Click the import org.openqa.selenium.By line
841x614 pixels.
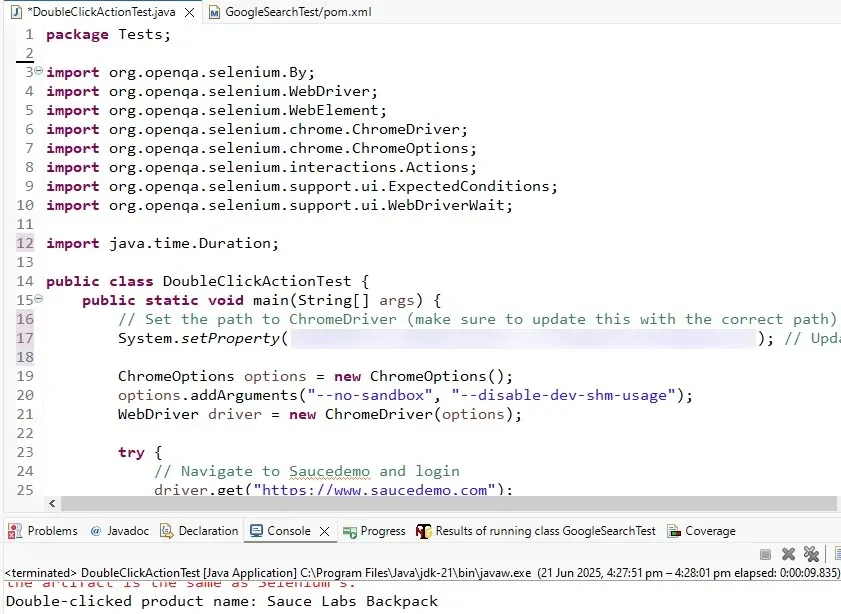pos(180,72)
